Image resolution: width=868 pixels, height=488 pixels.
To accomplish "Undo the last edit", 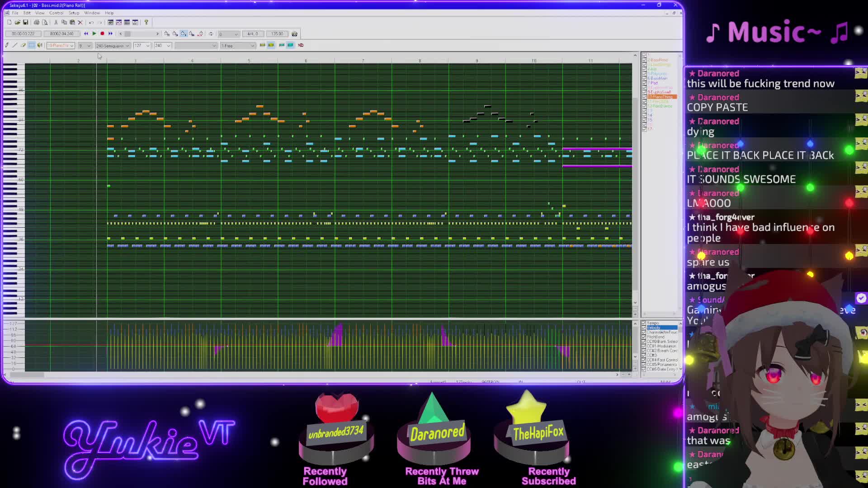I will point(91,23).
